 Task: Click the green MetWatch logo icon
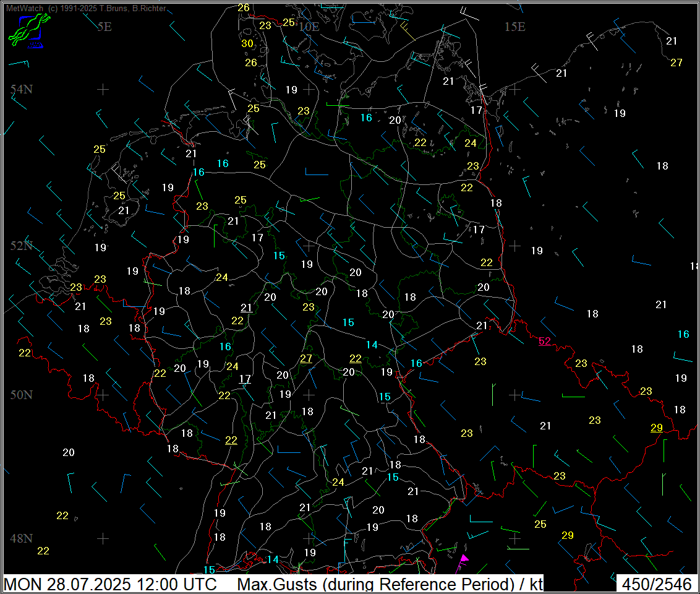click(x=28, y=30)
